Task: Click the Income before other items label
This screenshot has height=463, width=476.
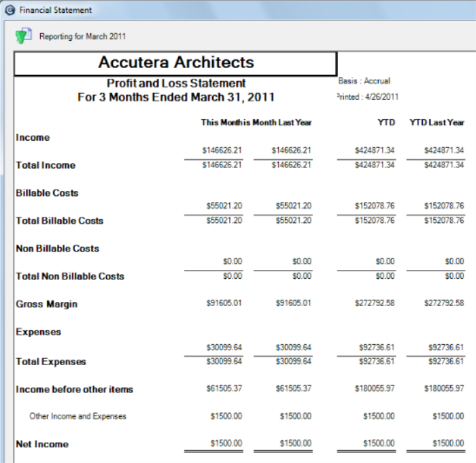Action: tap(74, 390)
